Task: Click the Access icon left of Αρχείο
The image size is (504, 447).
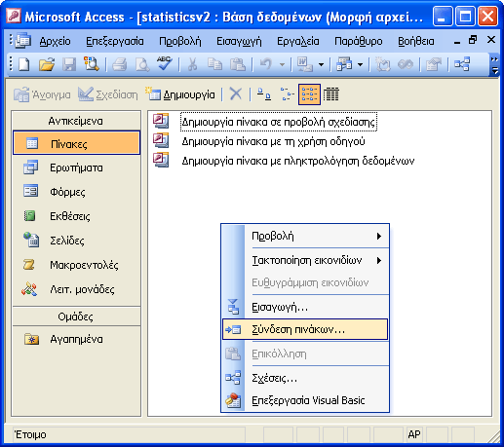Action: coord(22,41)
